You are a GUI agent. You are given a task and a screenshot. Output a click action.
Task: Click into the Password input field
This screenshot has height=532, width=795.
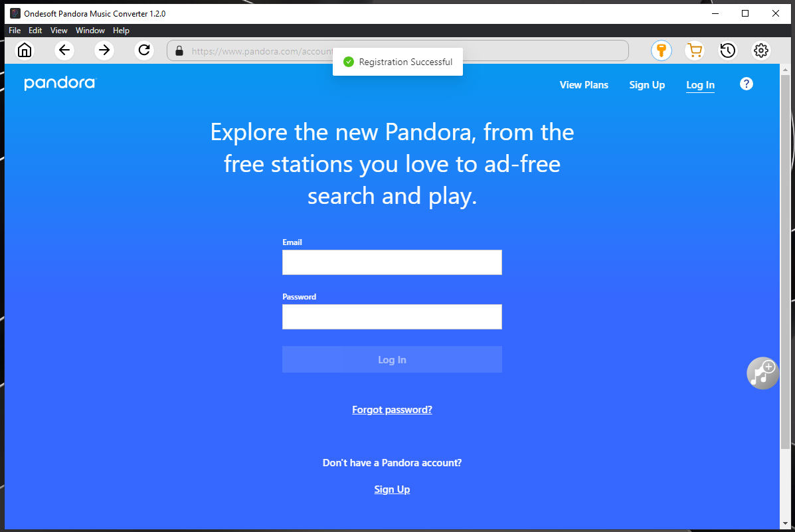[392, 317]
